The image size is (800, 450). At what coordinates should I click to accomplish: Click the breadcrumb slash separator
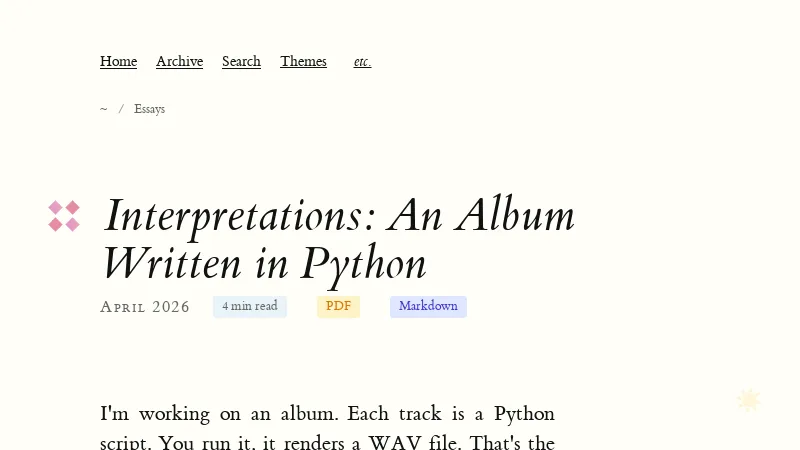tap(121, 109)
